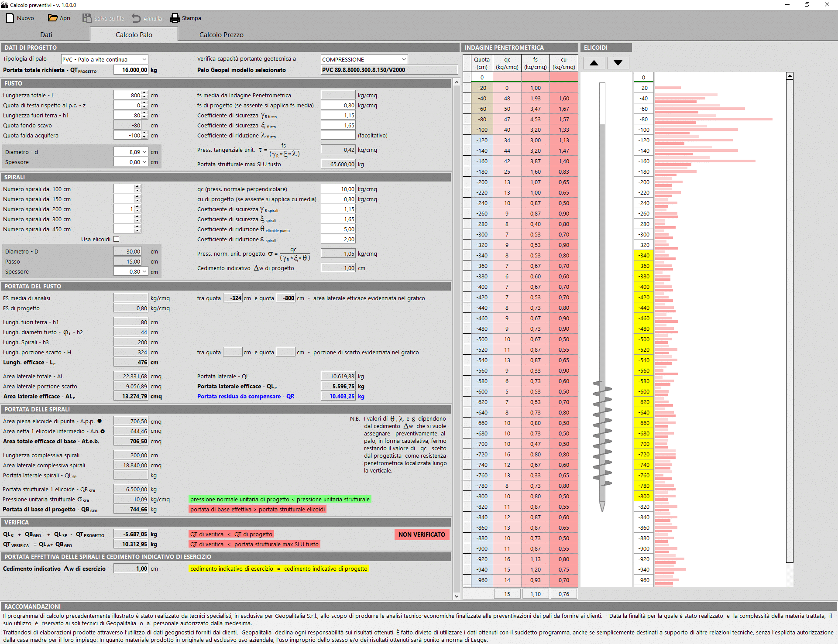Image resolution: width=838 pixels, height=644 pixels.
Task: Switch to the Dati tab
Action: (46, 34)
